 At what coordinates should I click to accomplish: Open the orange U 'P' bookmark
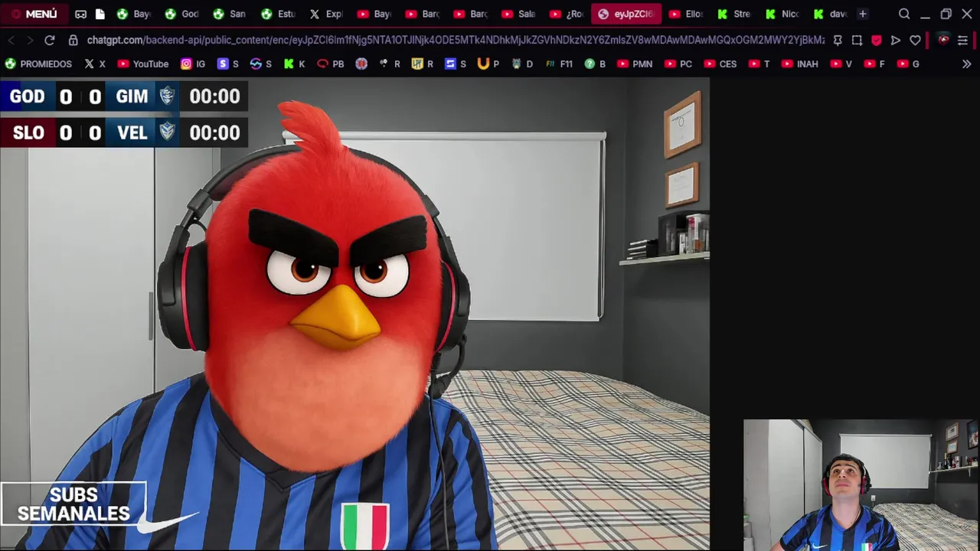point(488,64)
